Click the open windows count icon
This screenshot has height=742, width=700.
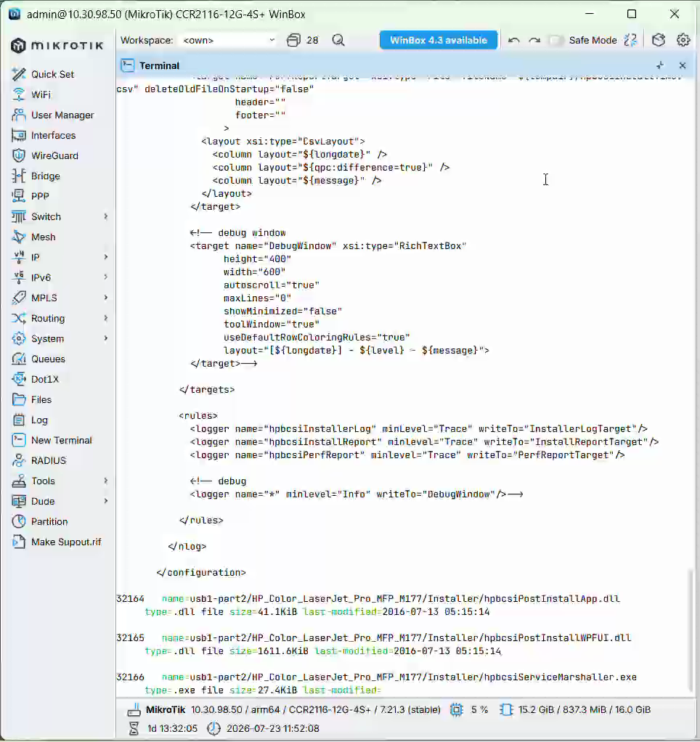293,40
